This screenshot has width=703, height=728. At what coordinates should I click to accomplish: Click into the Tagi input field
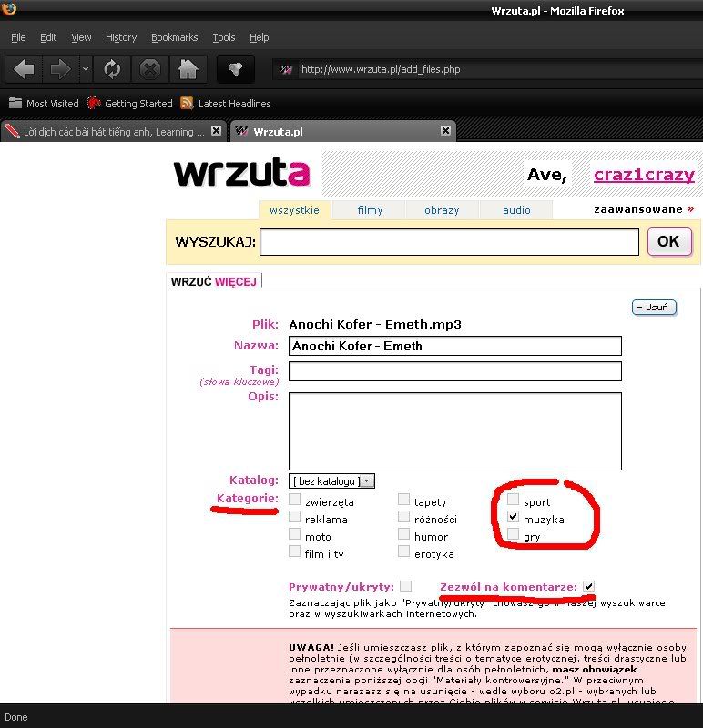pos(454,371)
